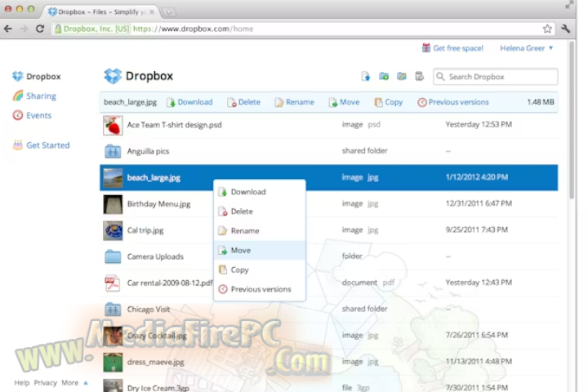
Task: Select the Cal trip.jpg file name
Action: tap(145, 230)
